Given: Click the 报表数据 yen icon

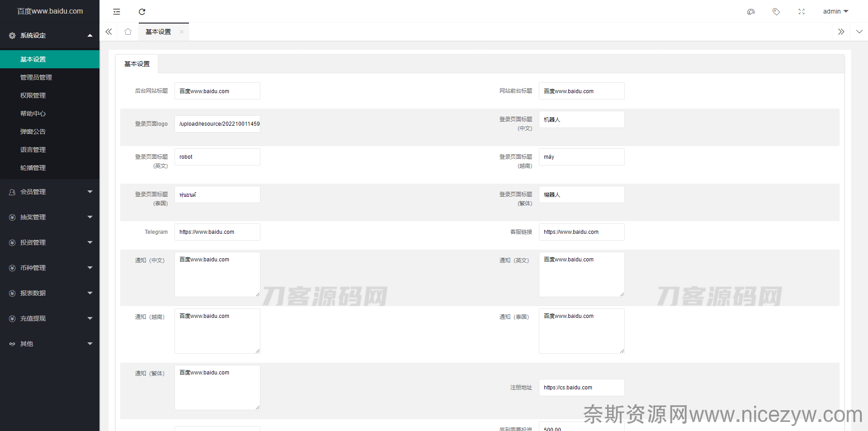Looking at the screenshot, I should pos(12,293).
